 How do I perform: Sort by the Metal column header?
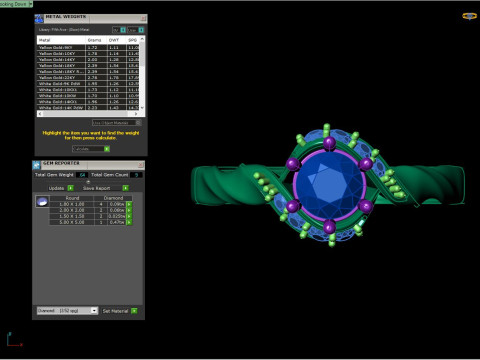pos(61,40)
